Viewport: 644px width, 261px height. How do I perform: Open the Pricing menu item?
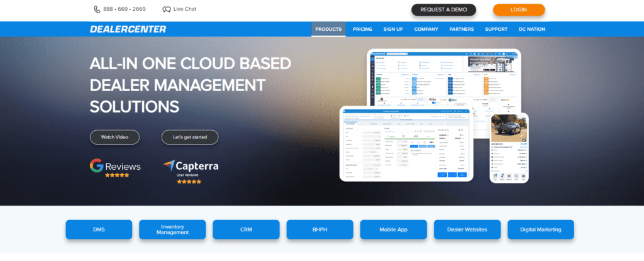click(x=362, y=29)
